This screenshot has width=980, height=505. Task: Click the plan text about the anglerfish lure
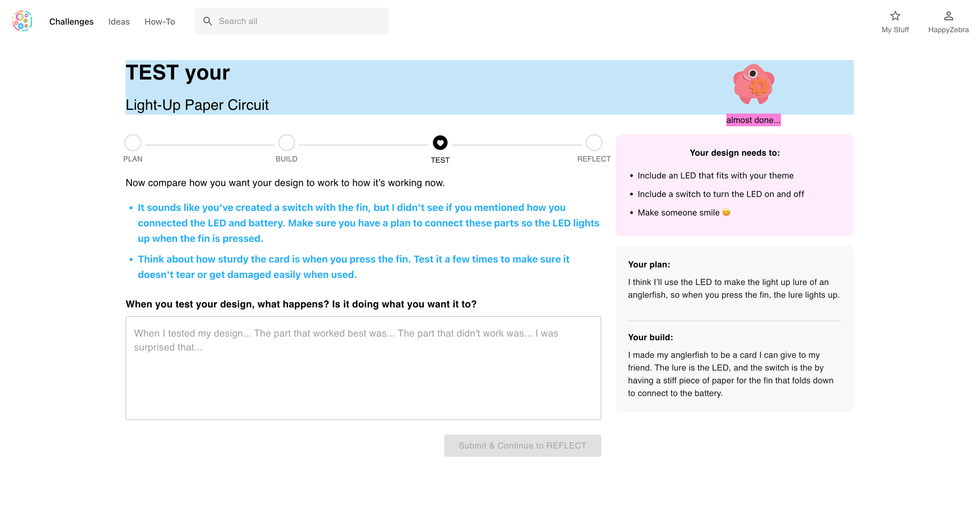click(734, 289)
